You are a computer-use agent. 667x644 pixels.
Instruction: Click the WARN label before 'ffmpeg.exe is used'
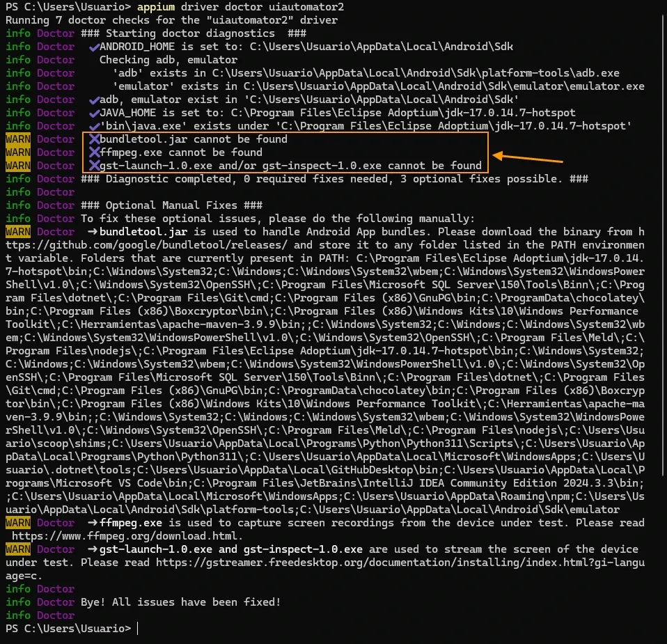pos(18,523)
